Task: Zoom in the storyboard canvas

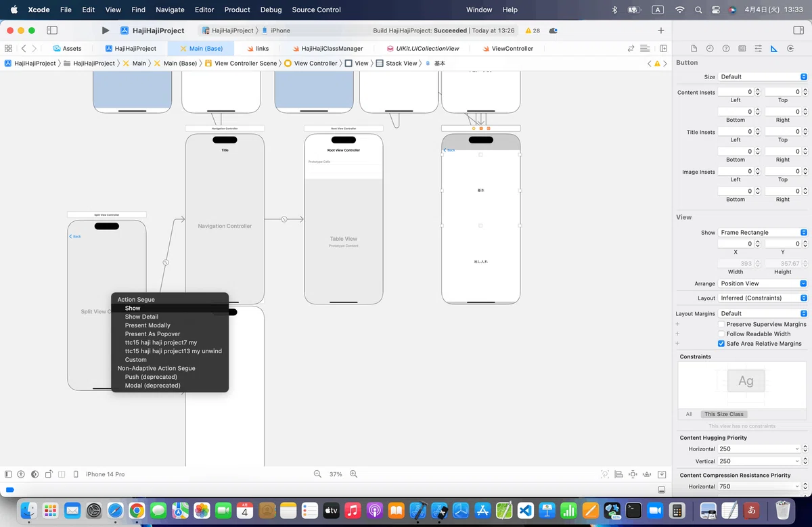Action: click(353, 474)
